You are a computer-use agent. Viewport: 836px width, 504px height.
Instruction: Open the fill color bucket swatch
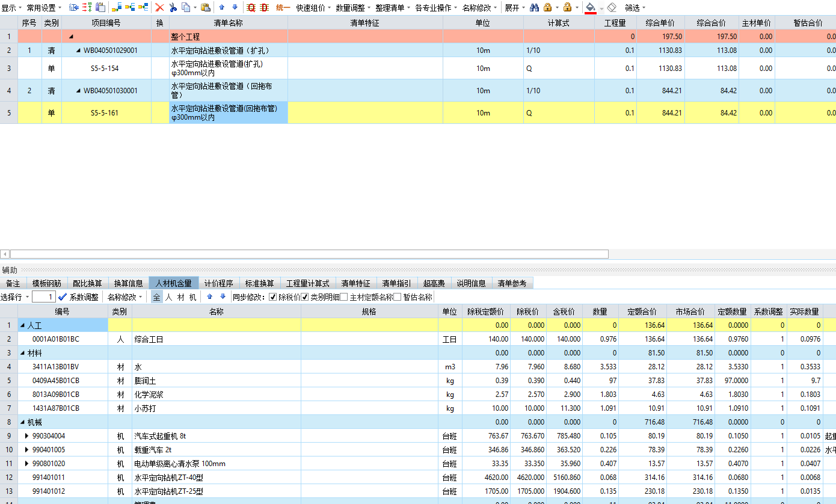click(591, 7)
